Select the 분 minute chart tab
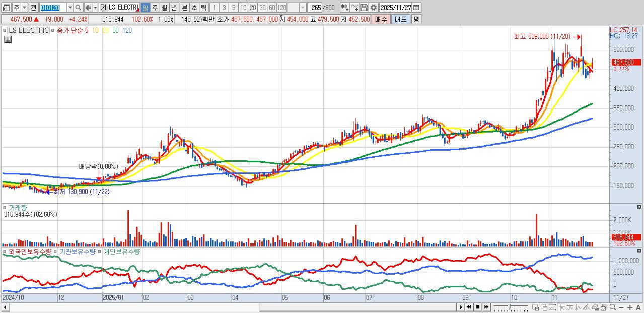Screen dimensions: 644x313 coord(184,8)
